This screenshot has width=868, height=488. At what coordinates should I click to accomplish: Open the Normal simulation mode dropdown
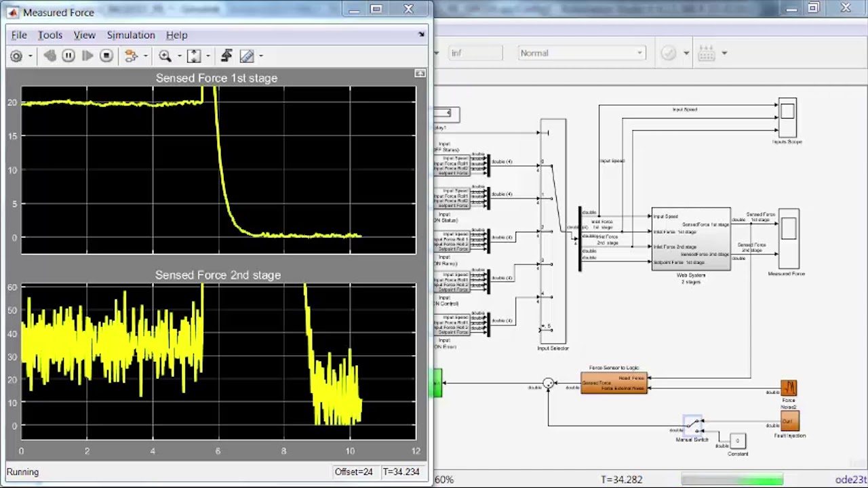coord(582,53)
